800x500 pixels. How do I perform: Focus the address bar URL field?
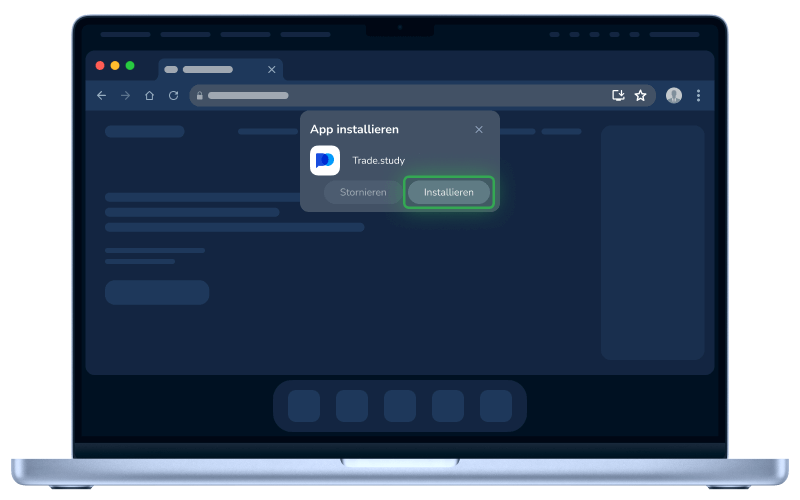pos(400,96)
